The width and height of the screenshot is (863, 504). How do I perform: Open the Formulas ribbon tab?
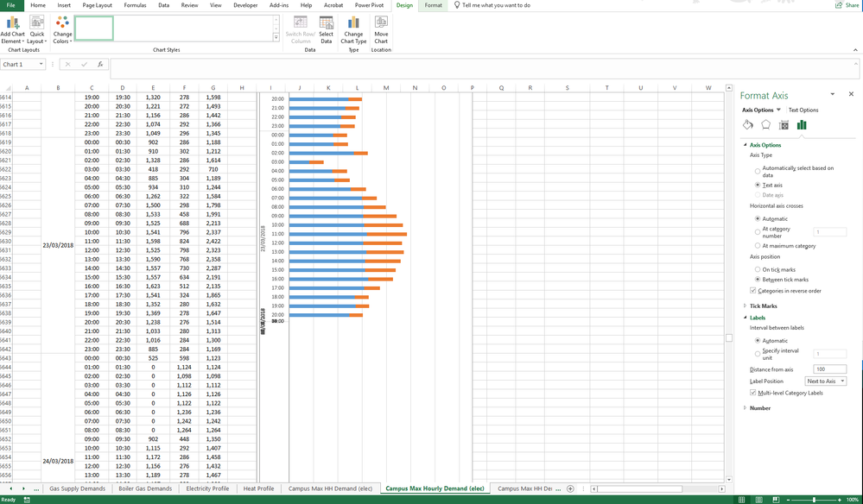tap(135, 5)
